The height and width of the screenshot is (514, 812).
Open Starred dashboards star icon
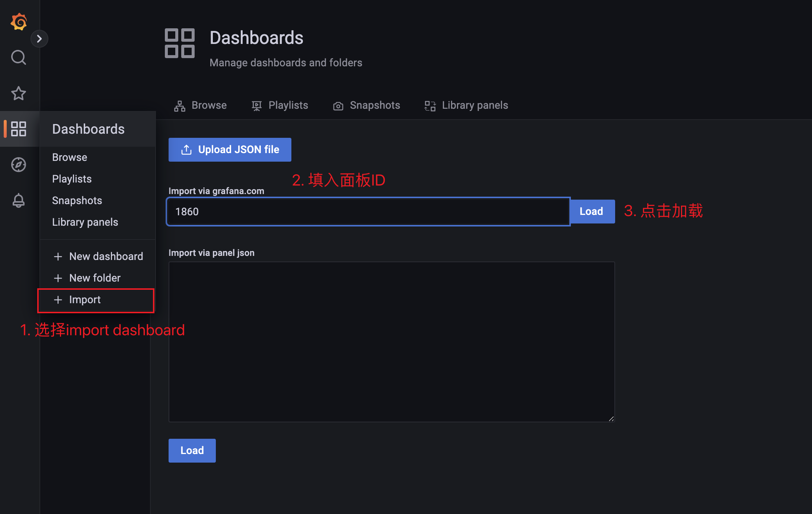tap(19, 93)
